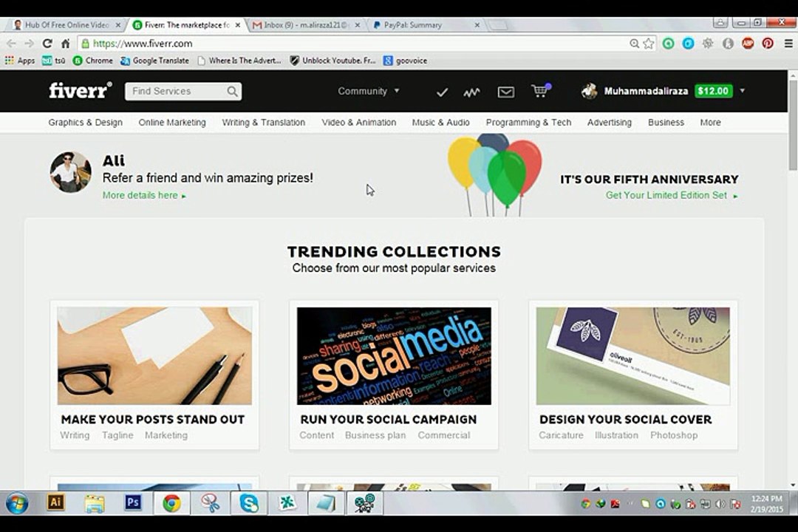The height and width of the screenshot is (532, 798).
Task: Open the inbox envelope icon
Action: tap(506, 92)
